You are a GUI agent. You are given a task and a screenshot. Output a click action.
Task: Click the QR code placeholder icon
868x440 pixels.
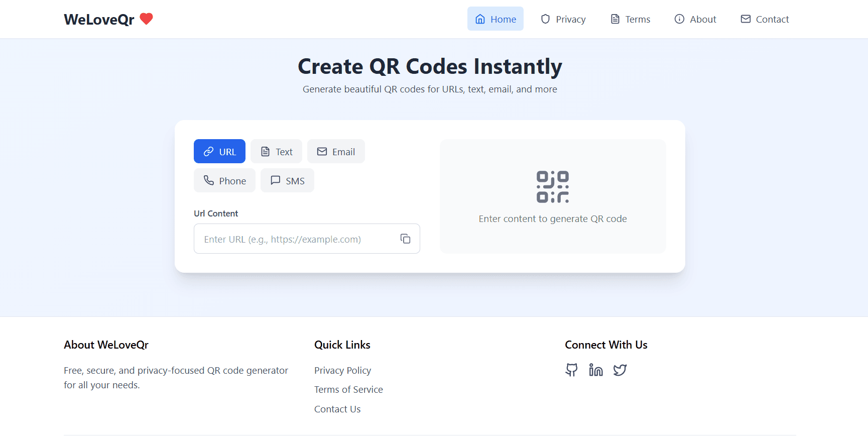tap(552, 186)
